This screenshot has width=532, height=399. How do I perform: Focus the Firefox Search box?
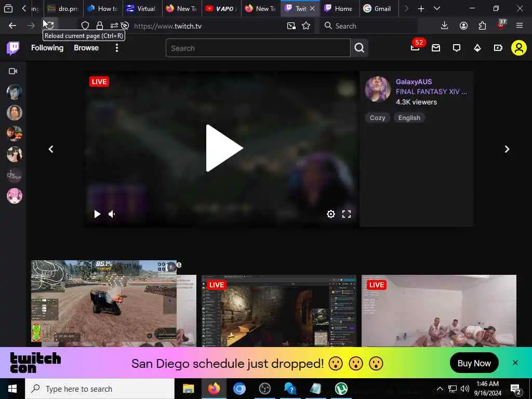[x=368, y=26]
